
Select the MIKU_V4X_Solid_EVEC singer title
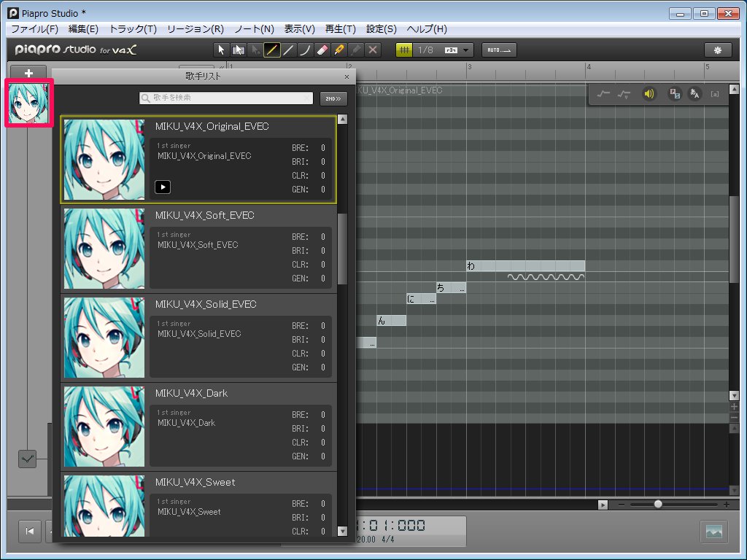pyautogui.click(x=206, y=304)
